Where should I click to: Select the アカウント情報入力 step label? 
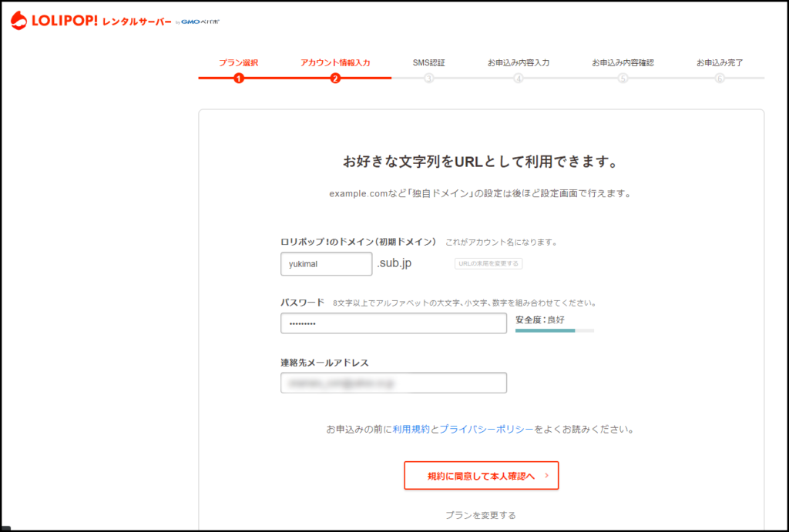coord(335,62)
